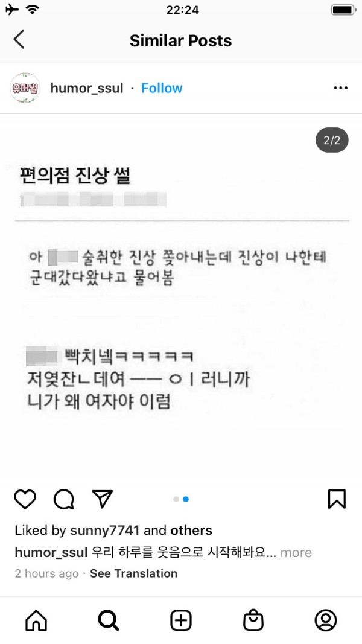Select the first carousel page dot
362x644 pixels.
click(x=176, y=499)
